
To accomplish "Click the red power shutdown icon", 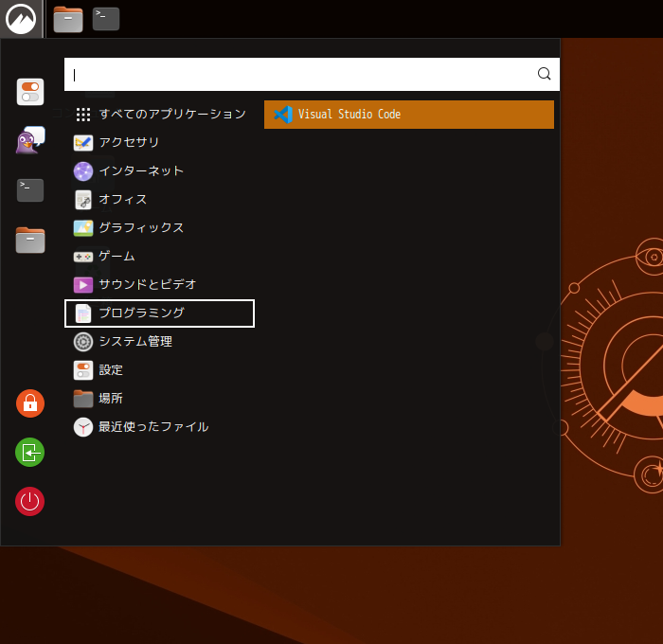I will [30, 502].
